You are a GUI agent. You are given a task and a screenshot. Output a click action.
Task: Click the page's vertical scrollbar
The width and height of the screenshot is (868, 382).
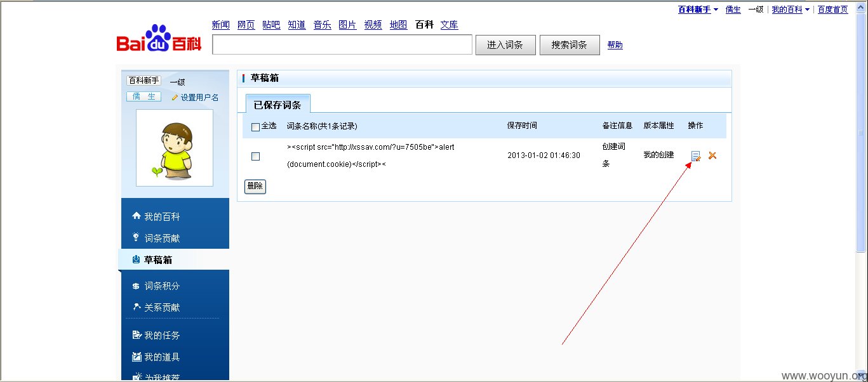(862, 190)
